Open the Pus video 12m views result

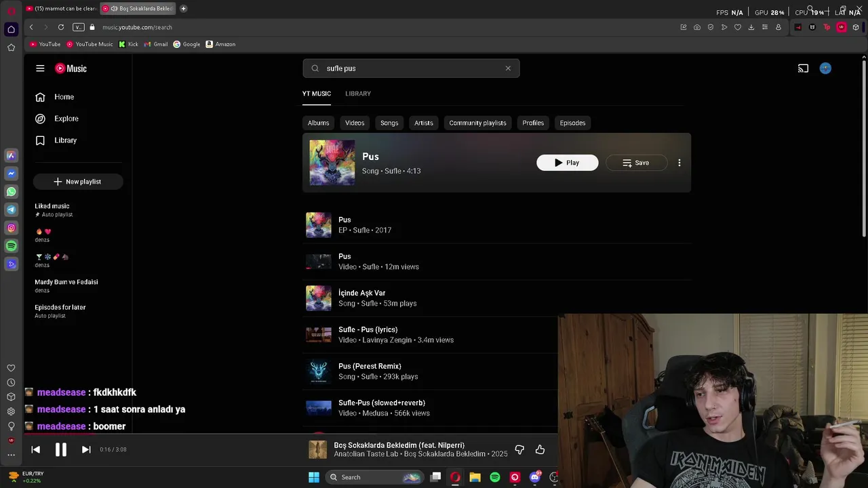tap(496, 262)
